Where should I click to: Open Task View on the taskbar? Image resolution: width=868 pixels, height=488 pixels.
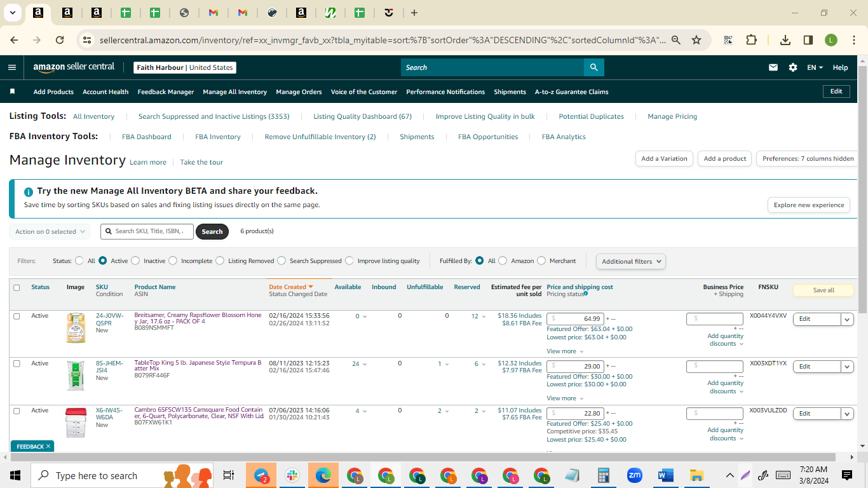point(229,475)
